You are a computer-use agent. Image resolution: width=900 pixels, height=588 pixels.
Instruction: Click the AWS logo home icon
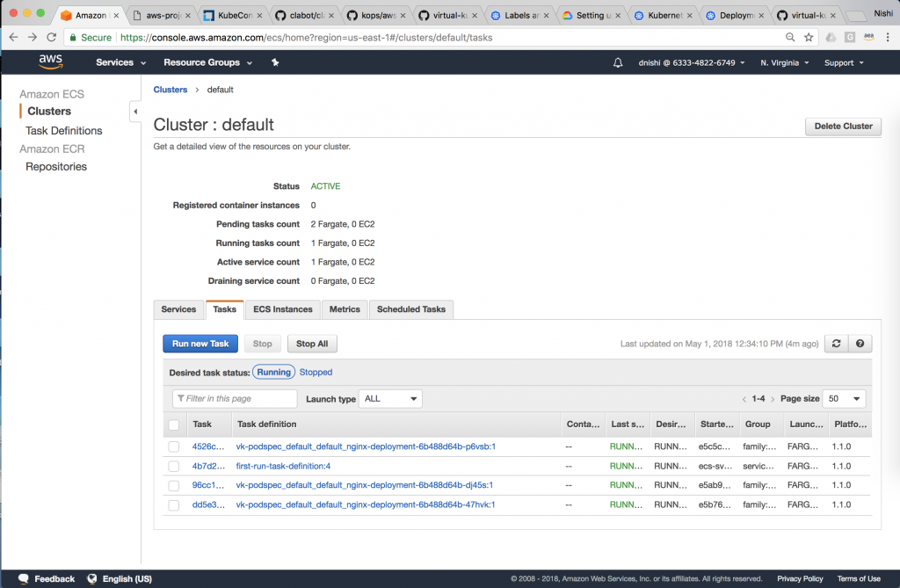pos(50,62)
